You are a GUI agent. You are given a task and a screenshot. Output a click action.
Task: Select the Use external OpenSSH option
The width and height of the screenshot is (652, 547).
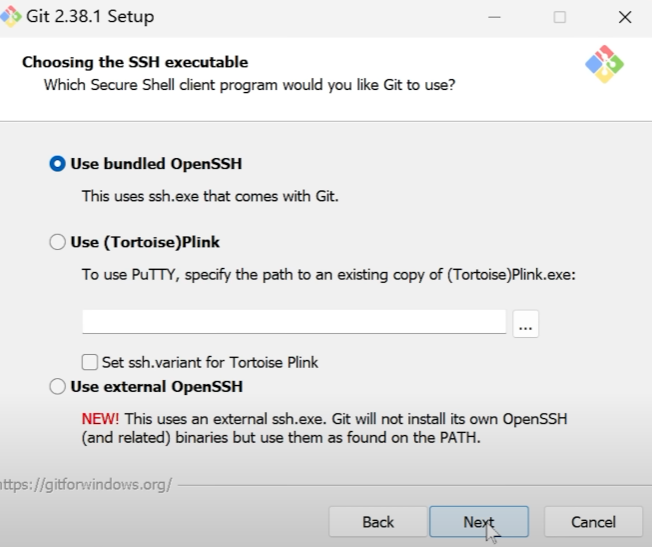(58, 386)
